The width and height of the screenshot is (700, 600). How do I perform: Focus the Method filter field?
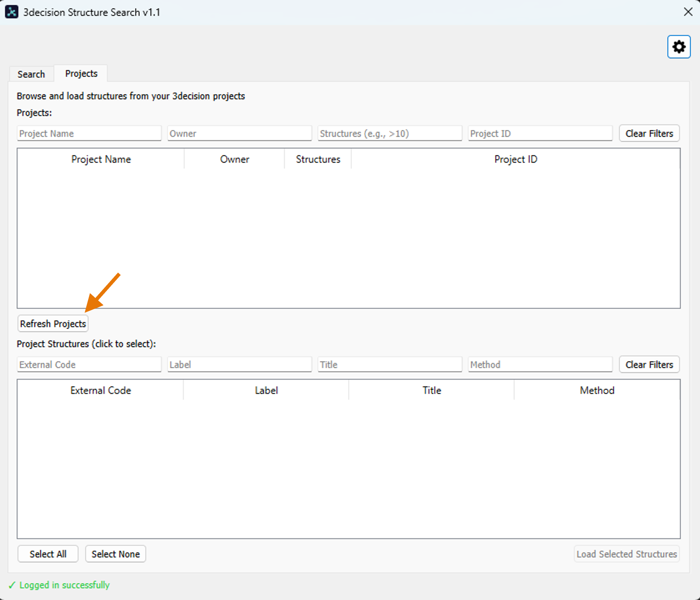tap(540, 364)
